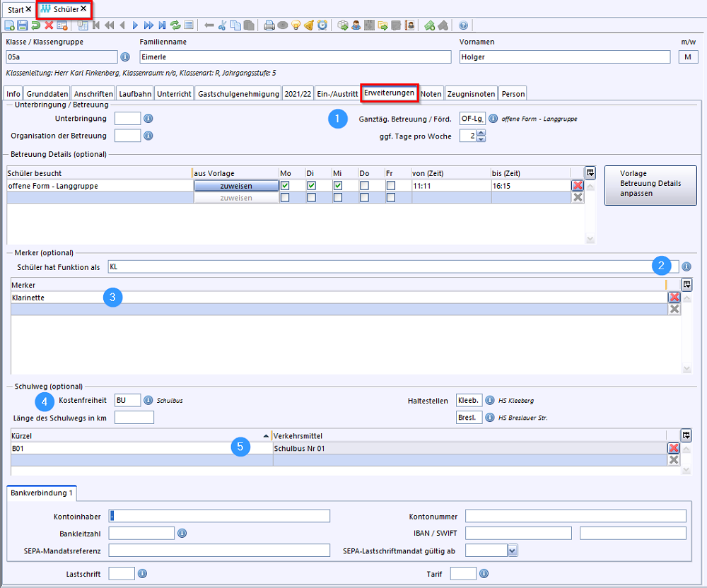Click info icon next to OF-Lg. field

(x=493, y=119)
